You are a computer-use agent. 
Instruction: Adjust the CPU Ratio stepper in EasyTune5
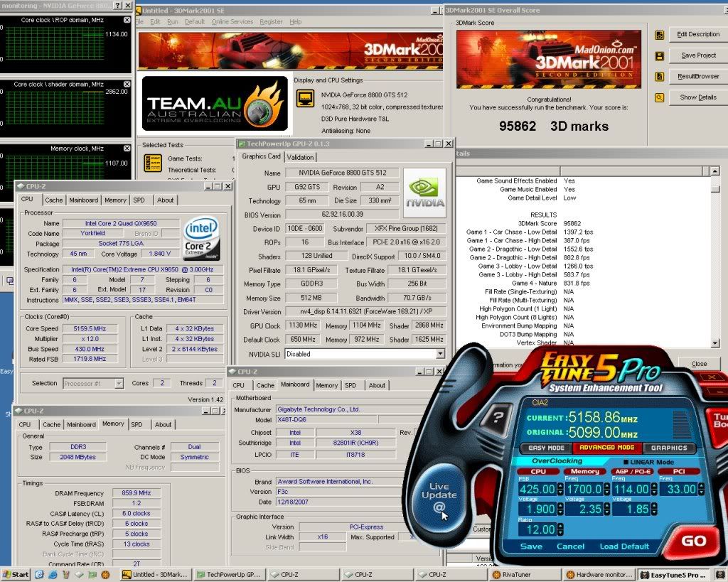point(560,529)
